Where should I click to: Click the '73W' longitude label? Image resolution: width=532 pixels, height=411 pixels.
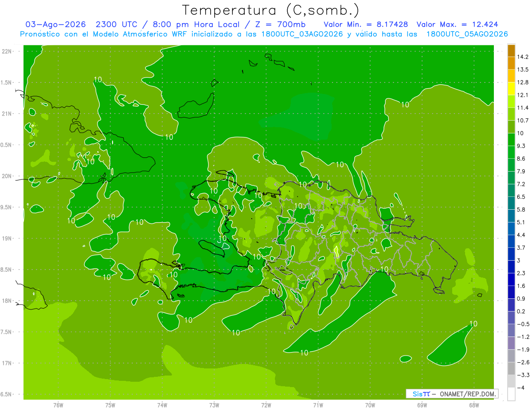214,405
